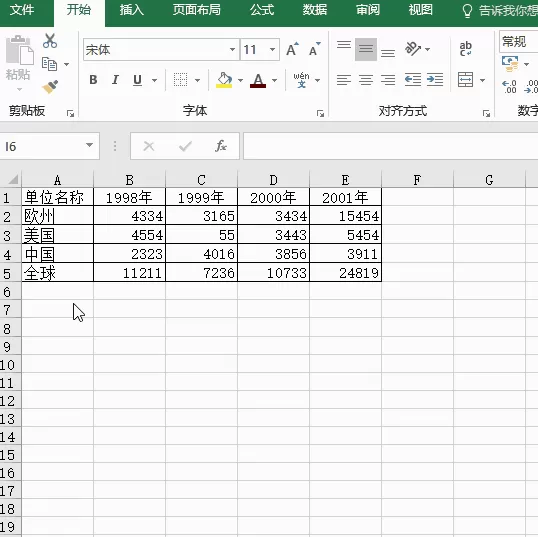The width and height of the screenshot is (538, 537).
Task: Select the Format Painter brush icon
Action: pyautogui.click(x=50, y=87)
